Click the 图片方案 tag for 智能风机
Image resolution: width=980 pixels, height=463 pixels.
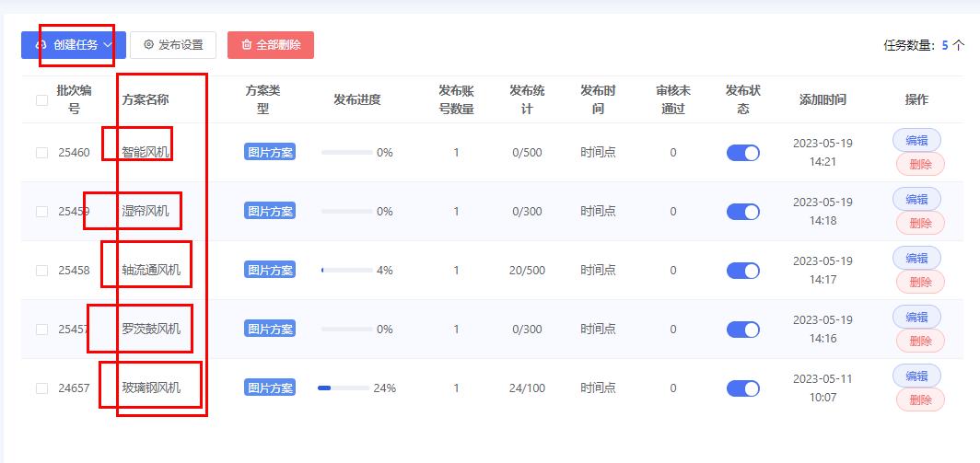(270, 153)
